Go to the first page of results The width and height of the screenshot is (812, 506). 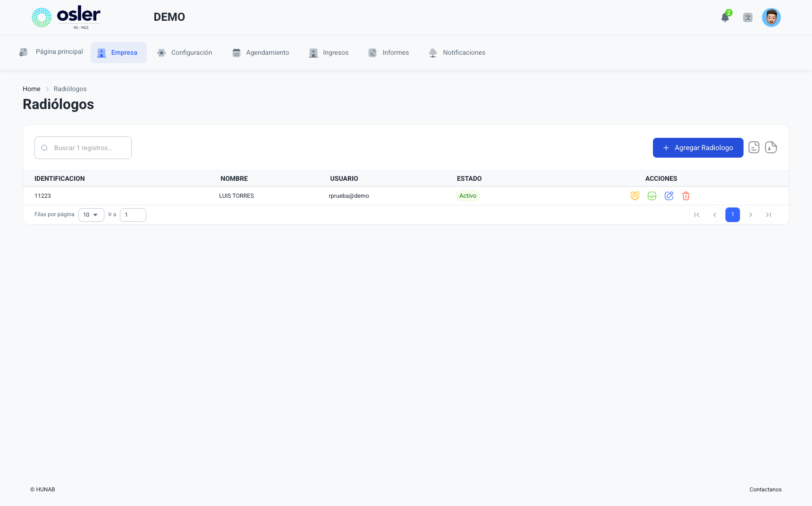tap(697, 215)
